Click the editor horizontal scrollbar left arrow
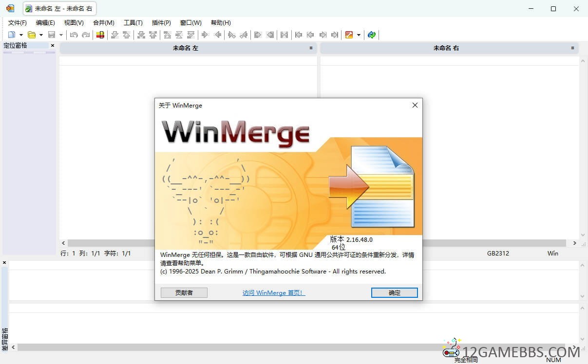The height and width of the screenshot is (364, 588). (x=63, y=243)
